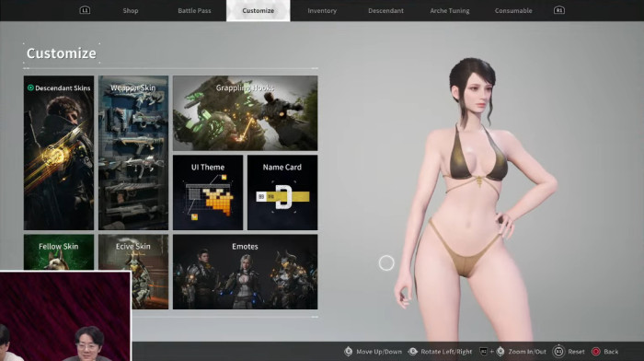Click the Name Card D logo
Viewport: 644px width, 361px height.
(283, 196)
